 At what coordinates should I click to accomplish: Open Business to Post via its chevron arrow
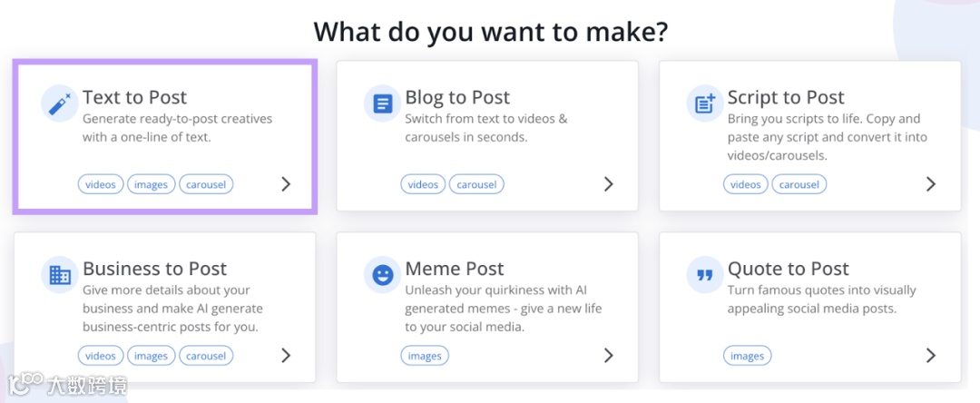[x=286, y=355]
